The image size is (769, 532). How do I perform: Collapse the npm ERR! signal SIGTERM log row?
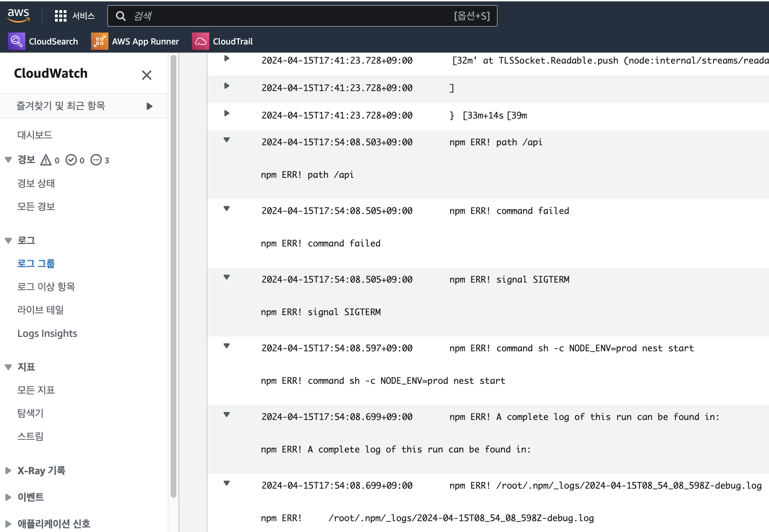point(227,278)
